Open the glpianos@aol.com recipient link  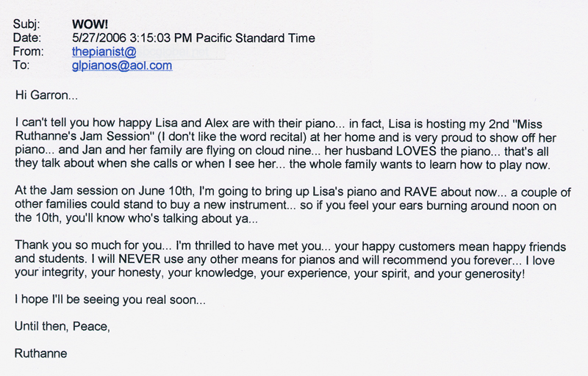pos(121,65)
